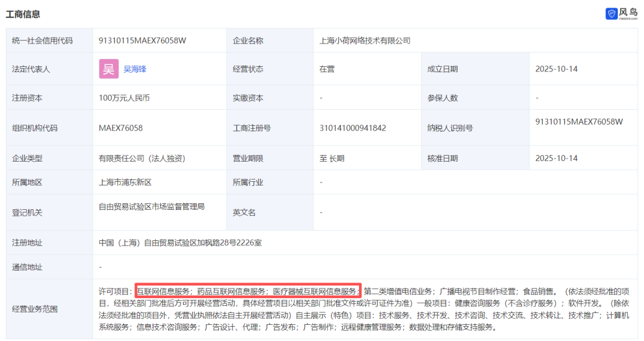Select company name 上海小荷网络技术有限公司
This screenshot has height=341, width=644.
click(x=365, y=41)
